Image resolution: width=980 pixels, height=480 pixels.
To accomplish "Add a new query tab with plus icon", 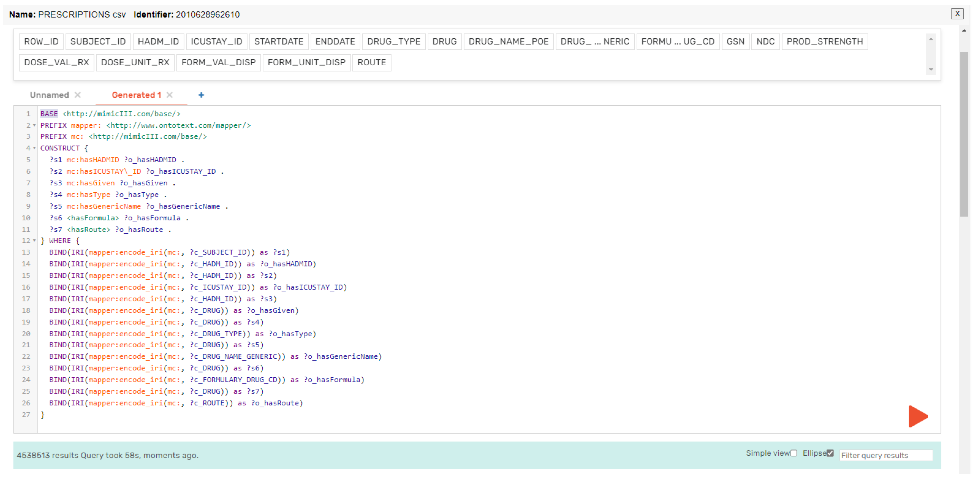I will [x=201, y=95].
